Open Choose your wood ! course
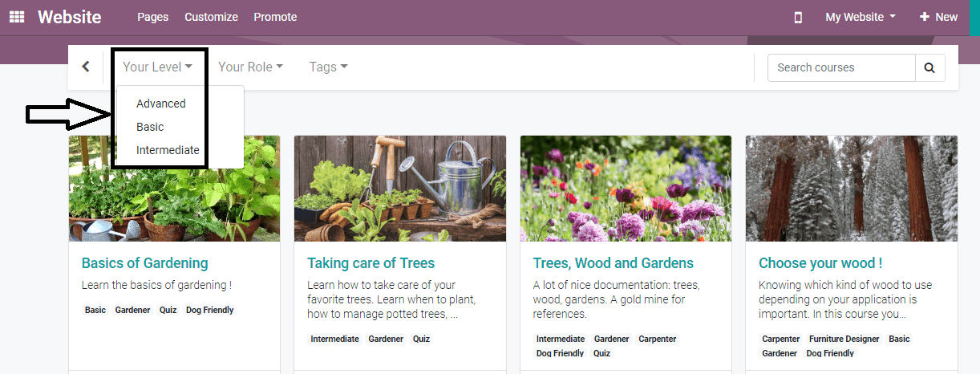This screenshot has width=980, height=374. [x=820, y=263]
